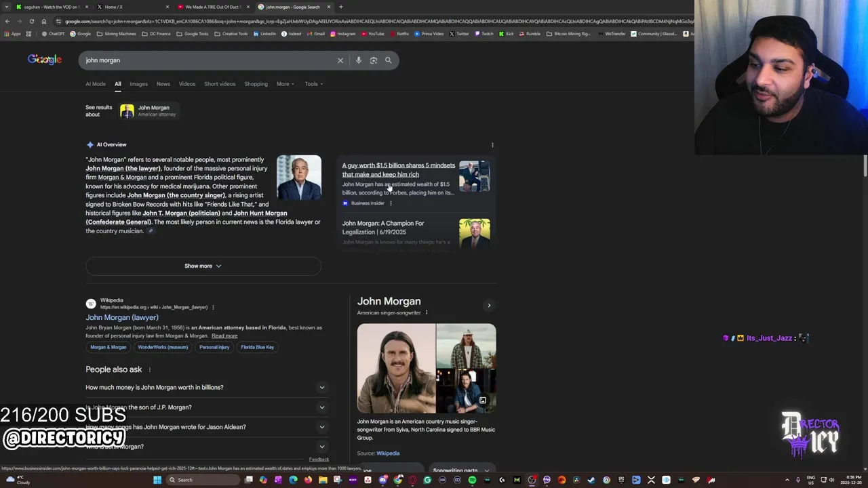Open ChatGPT bookmark

(53, 34)
